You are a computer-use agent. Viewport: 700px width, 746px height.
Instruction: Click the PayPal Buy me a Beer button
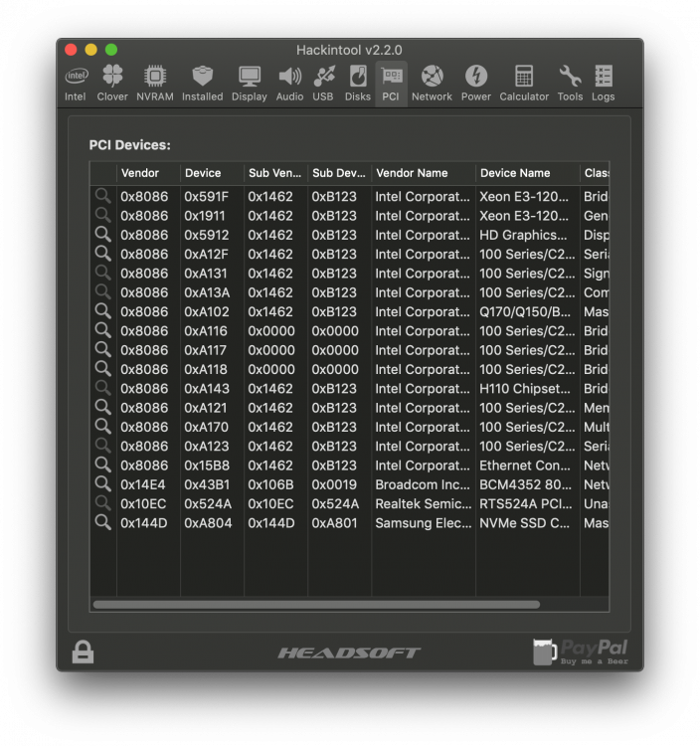click(x=581, y=653)
